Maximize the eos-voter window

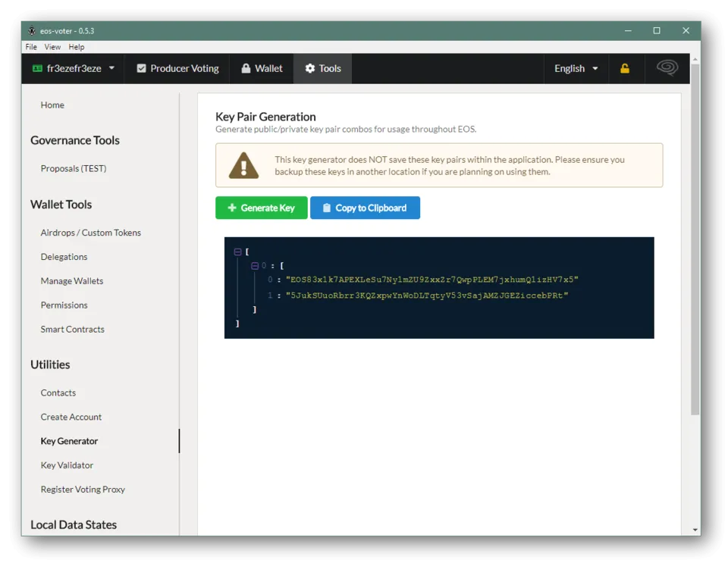pos(657,30)
